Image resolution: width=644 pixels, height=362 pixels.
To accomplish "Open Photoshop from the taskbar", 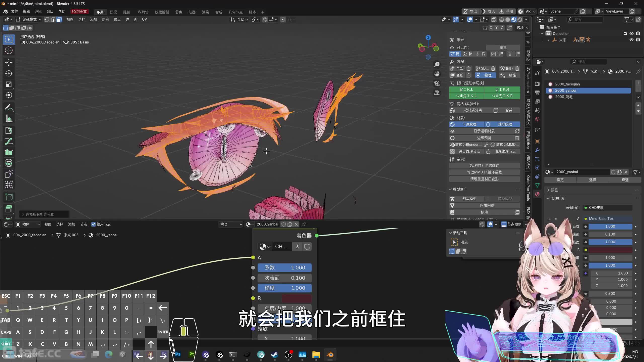I will click(178, 354).
